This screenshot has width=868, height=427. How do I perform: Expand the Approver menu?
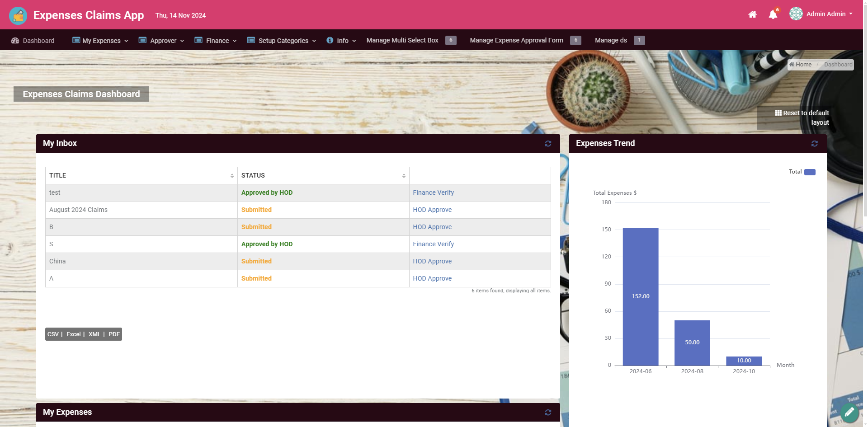161,41
